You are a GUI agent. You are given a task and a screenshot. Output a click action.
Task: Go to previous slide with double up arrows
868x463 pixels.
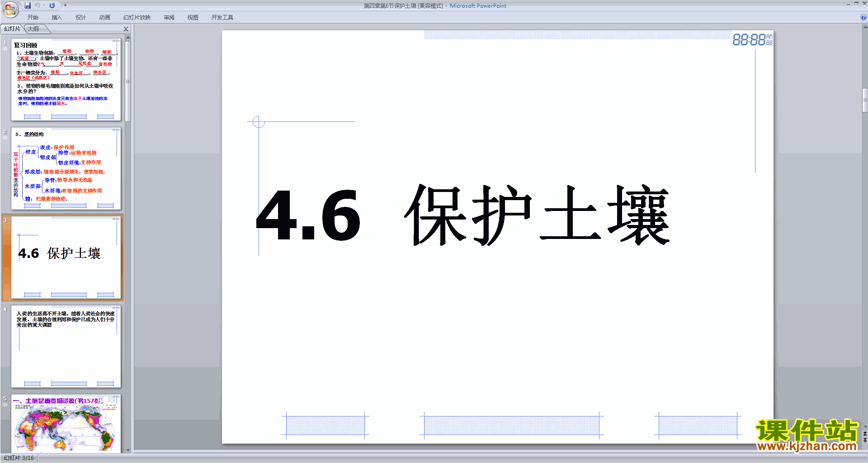(865, 434)
